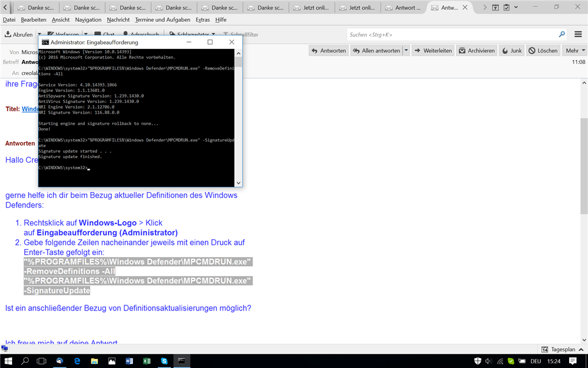Open Skype from the taskbar
The width and height of the screenshot is (588, 368).
point(164,361)
